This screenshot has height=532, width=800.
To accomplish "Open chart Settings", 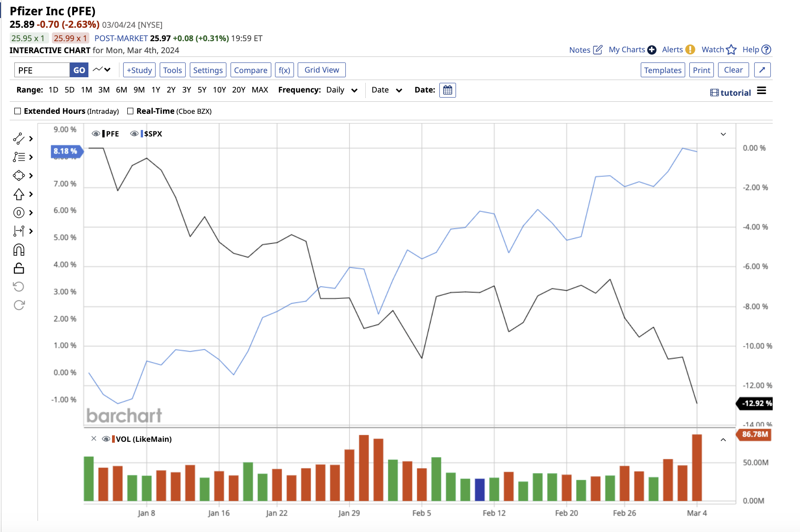I will [x=208, y=70].
